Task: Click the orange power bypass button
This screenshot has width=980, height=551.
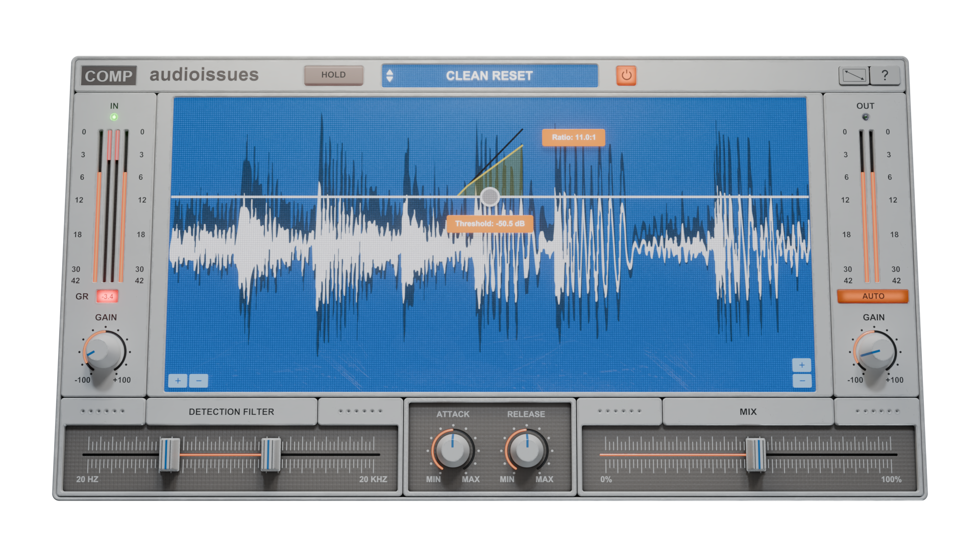Action: tap(626, 76)
